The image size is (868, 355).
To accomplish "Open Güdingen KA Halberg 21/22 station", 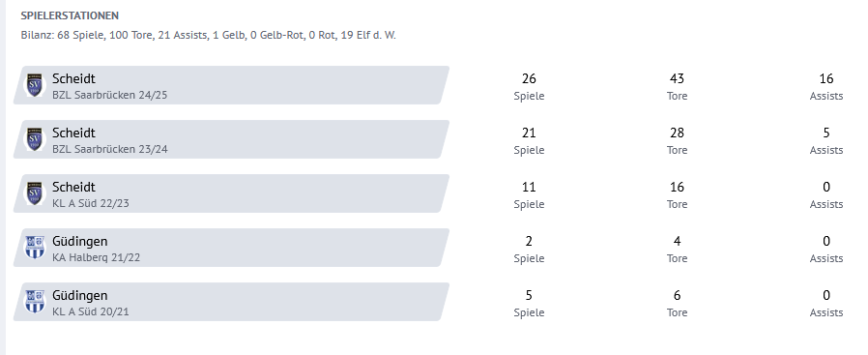I will [x=231, y=248].
